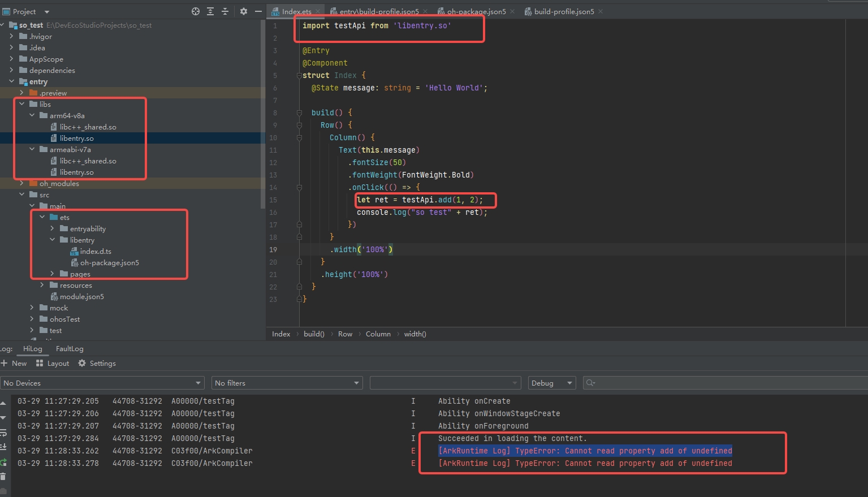Select libentry.so under arm64-v8a

coord(76,138)
